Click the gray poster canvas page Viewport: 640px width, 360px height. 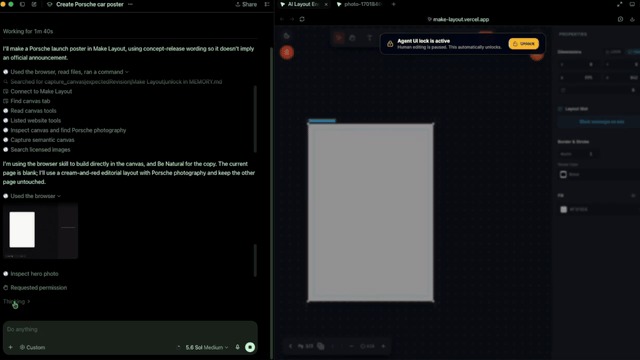coord(371,213)
